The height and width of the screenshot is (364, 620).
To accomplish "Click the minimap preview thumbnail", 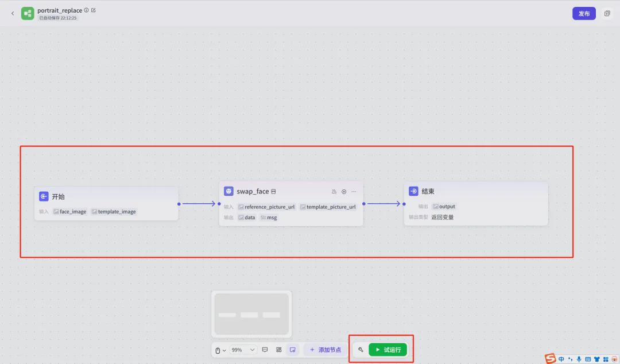I will 251,314.
